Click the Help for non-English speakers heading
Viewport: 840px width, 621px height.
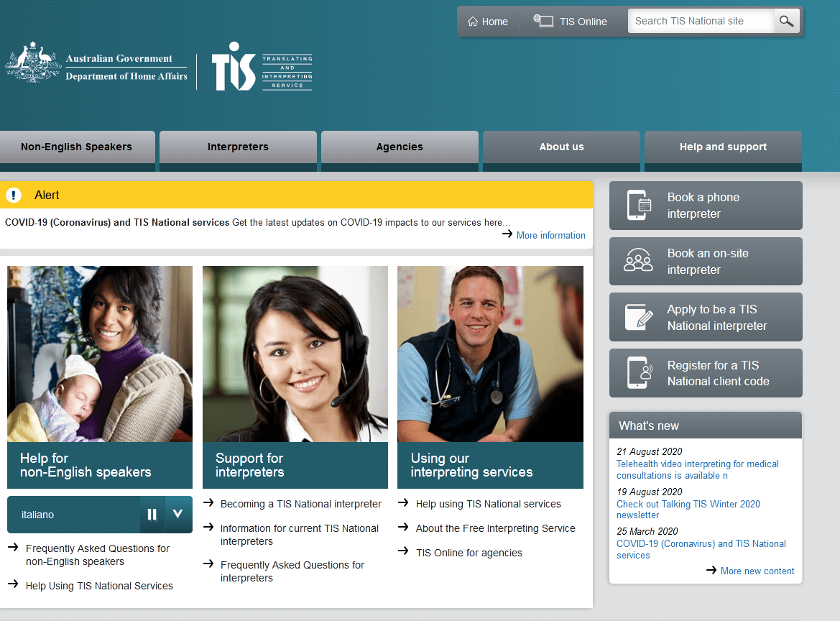pyautogui.click(x=86, y=465)
